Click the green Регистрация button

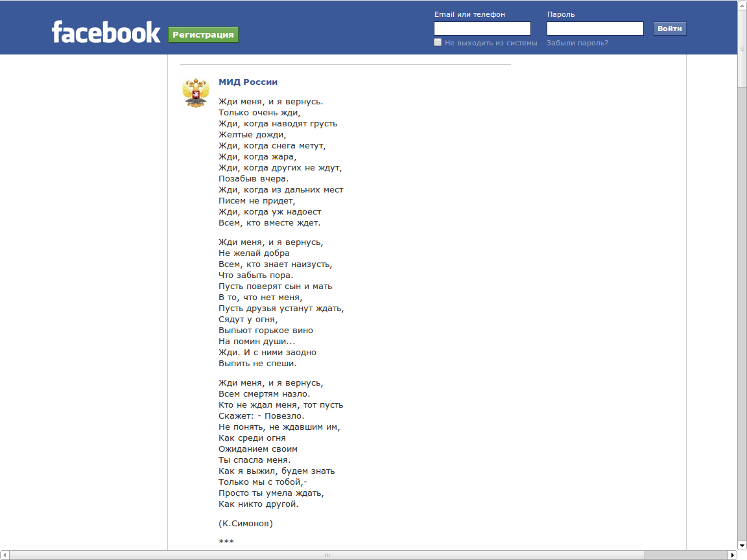pyautogui.click(x=203, y=35)
